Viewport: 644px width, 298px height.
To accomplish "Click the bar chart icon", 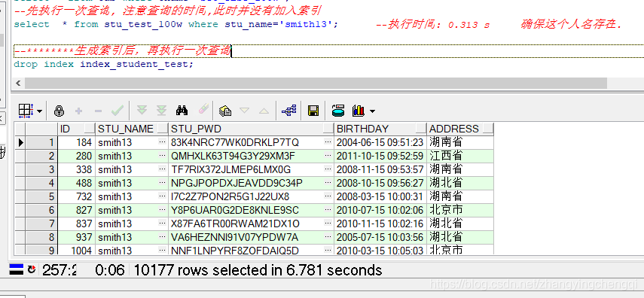I will (x=358, y=111).
